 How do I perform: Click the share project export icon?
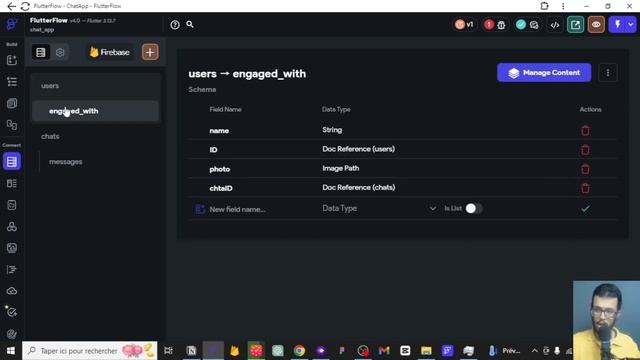tap(576, 25)
